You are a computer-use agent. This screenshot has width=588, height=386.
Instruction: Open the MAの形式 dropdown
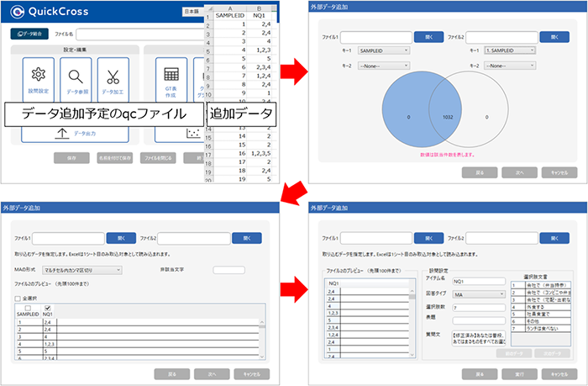point(81,270)
